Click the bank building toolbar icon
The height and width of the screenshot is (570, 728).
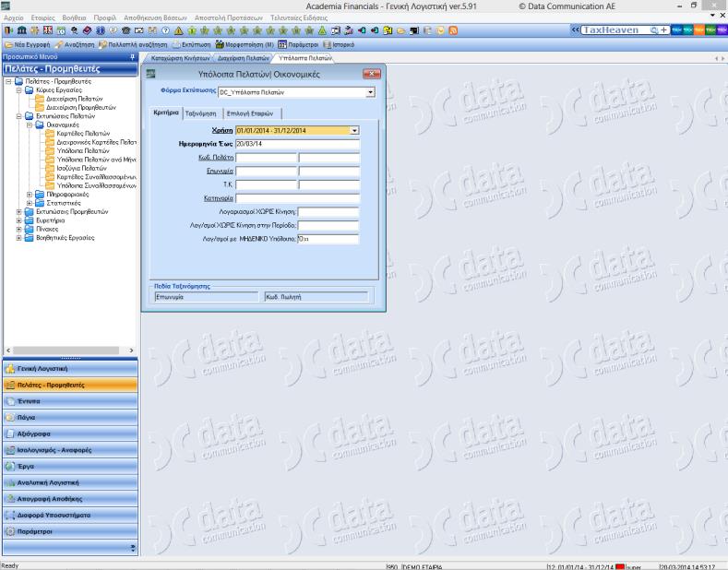tap(21, 30)
